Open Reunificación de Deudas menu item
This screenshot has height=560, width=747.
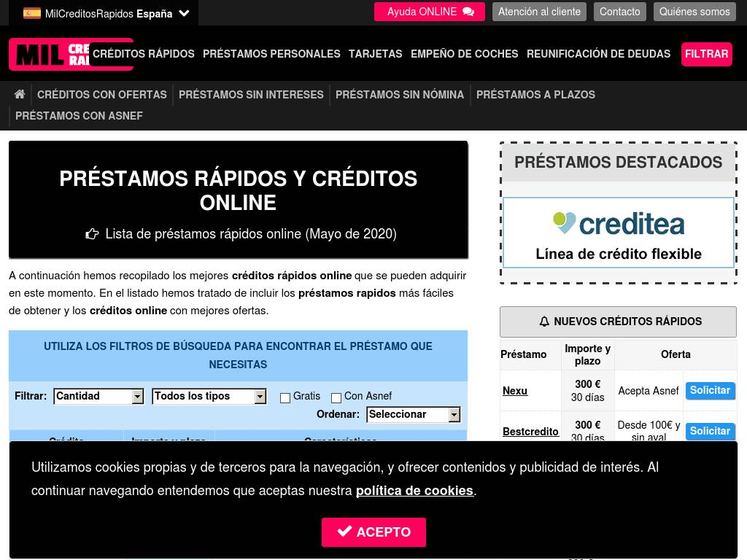tap(598, 54)
